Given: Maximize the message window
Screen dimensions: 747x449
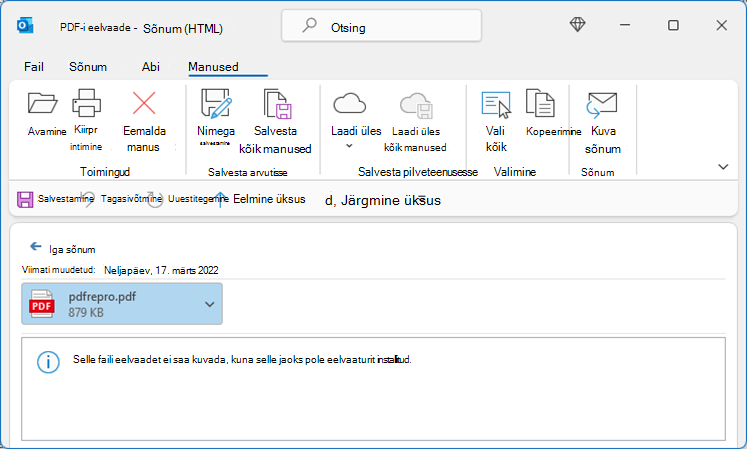Looking at the screenshot, I should click(673, 25).
